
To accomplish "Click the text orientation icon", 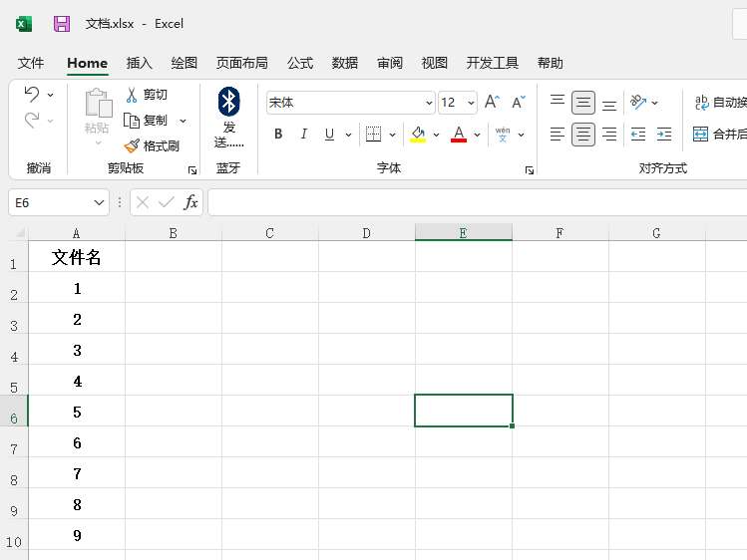I will click(x=638, y=102).
